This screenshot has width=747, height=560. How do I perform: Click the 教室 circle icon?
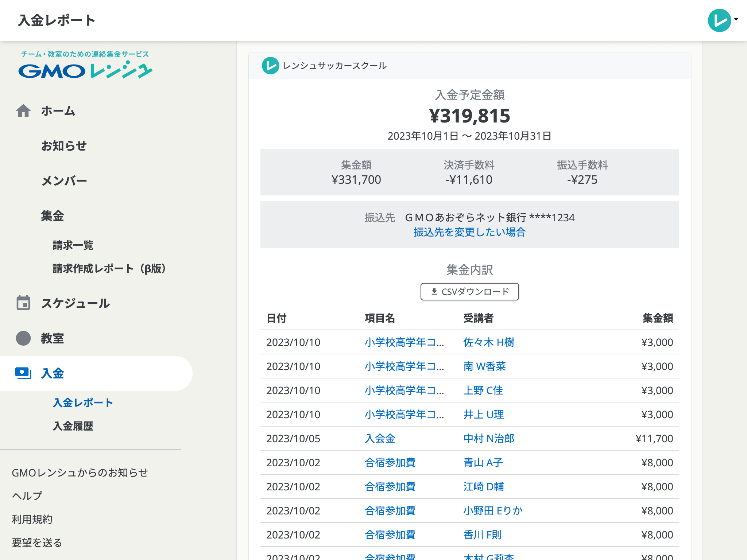(23, 338)
